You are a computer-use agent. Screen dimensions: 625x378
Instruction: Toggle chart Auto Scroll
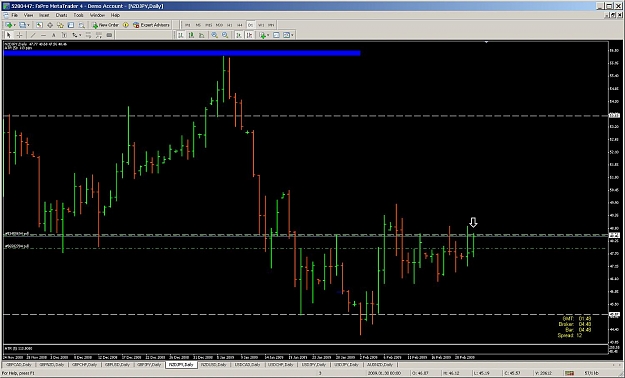tap(239, 35)
